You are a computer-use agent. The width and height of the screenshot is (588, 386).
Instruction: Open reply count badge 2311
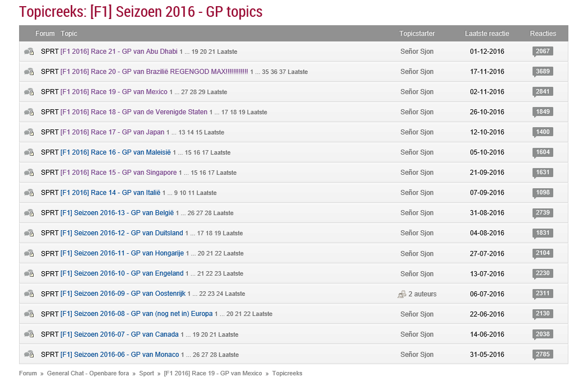click(543, 294)
